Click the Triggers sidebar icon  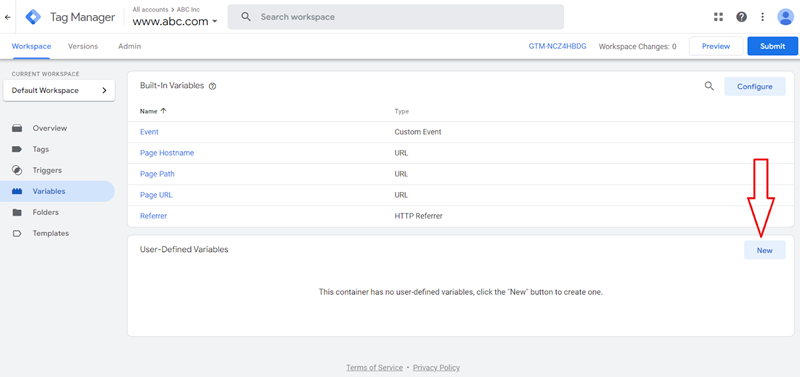click(x=17, y=170)
